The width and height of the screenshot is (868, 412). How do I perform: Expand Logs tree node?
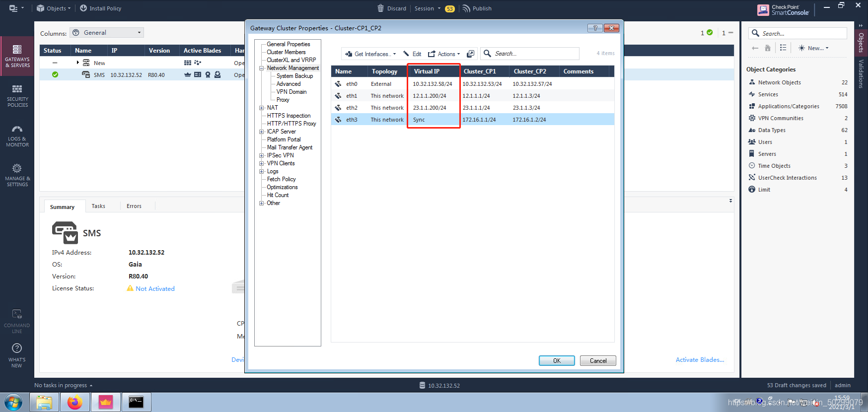262,171
